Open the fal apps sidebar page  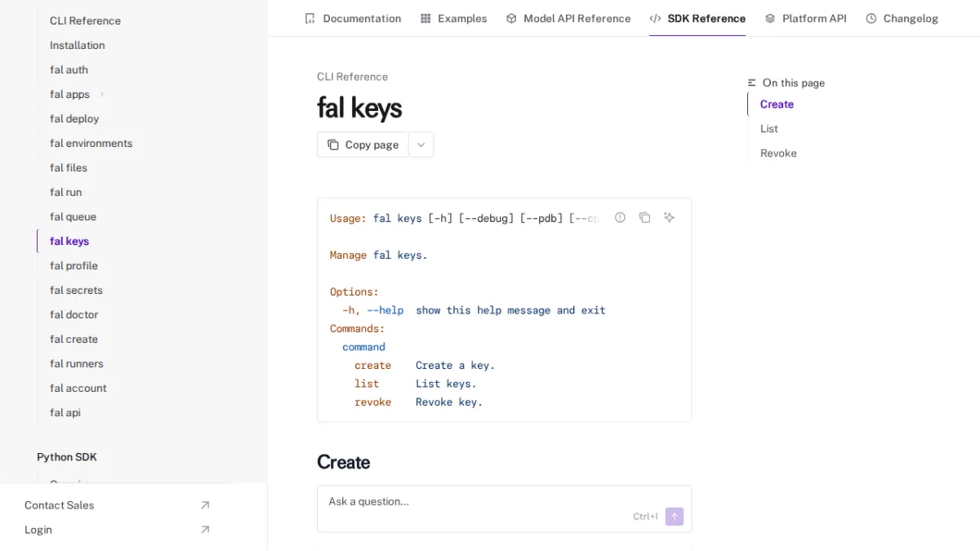(x=69, y=94)
